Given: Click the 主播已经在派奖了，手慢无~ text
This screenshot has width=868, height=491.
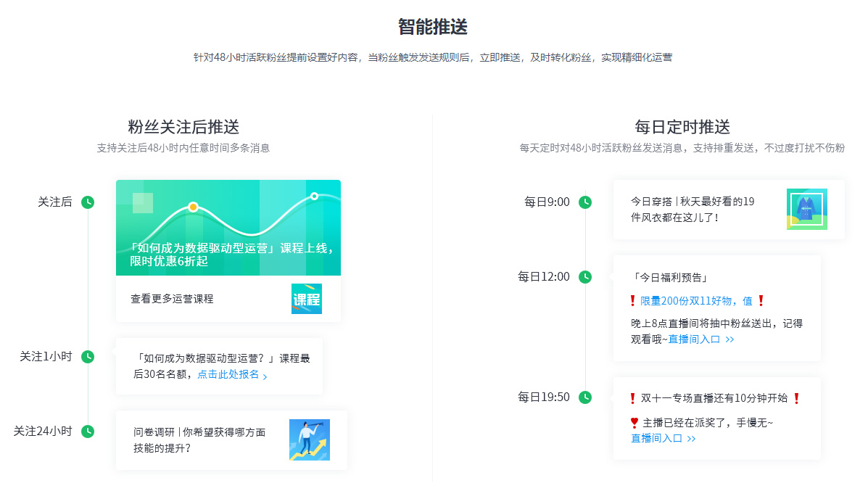Looking at the screenshot, I should (708, 423).
